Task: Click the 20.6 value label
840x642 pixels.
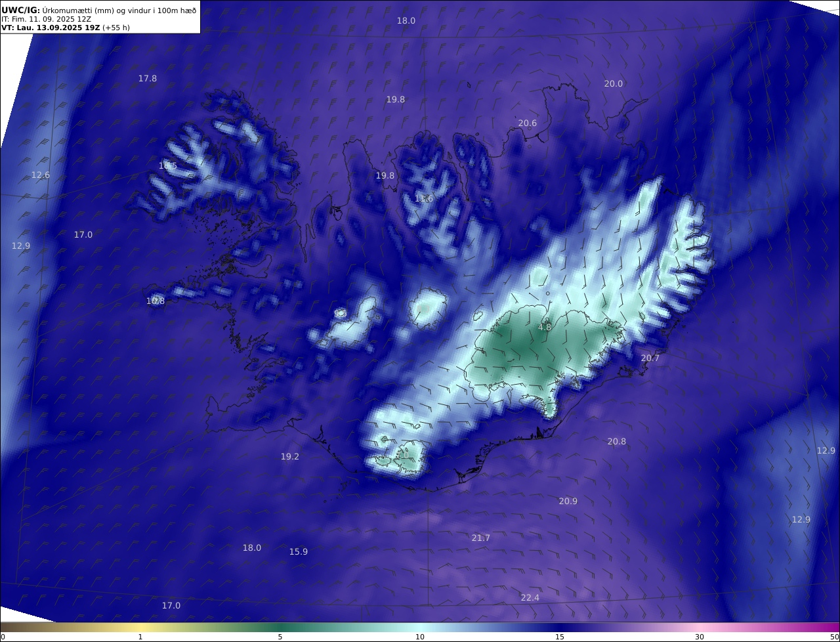Action: (x=527, y=123)
